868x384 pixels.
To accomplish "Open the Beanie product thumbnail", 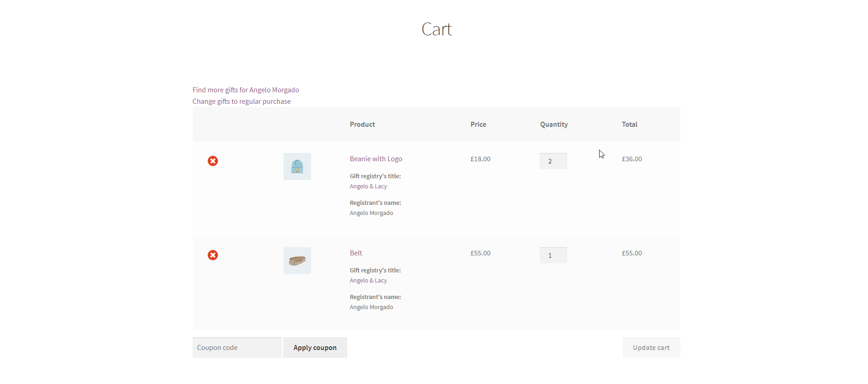I will (297, 166).
